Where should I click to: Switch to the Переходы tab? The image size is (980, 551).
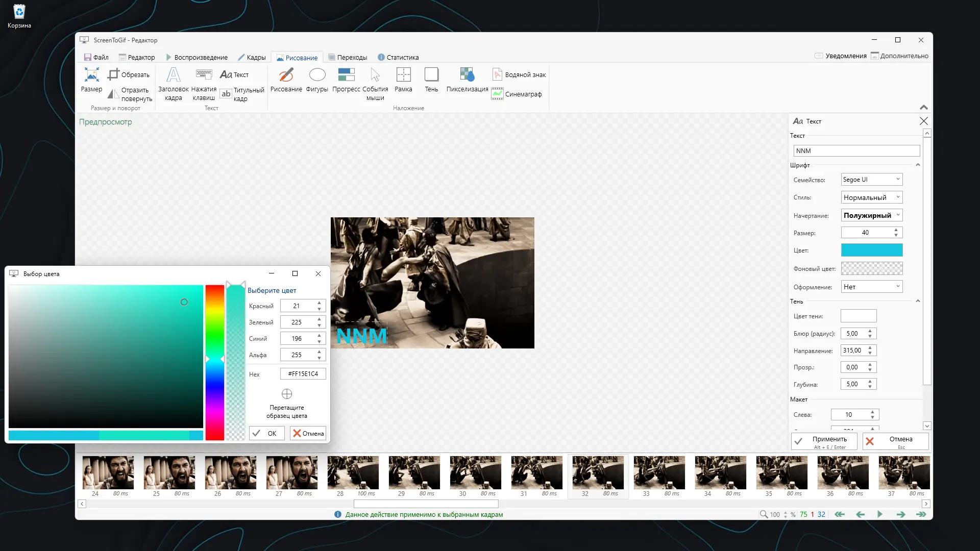pyautogui.click(x=348, y=57)
